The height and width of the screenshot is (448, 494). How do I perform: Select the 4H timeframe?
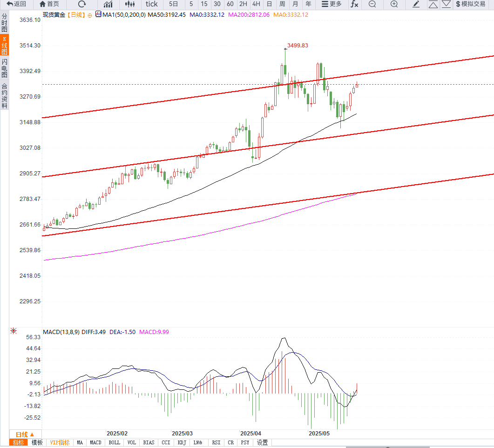[257, 4]
